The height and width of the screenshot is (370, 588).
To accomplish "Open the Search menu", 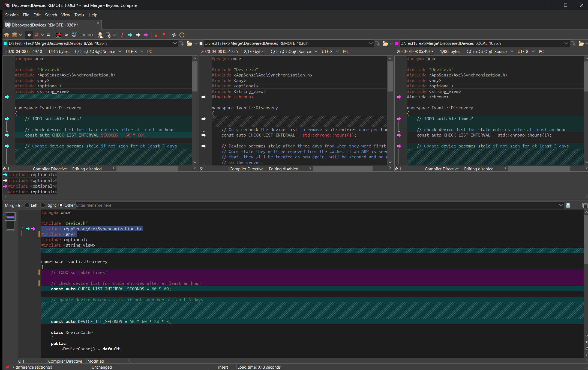I will pyautogui.click(x=51, y=15).
